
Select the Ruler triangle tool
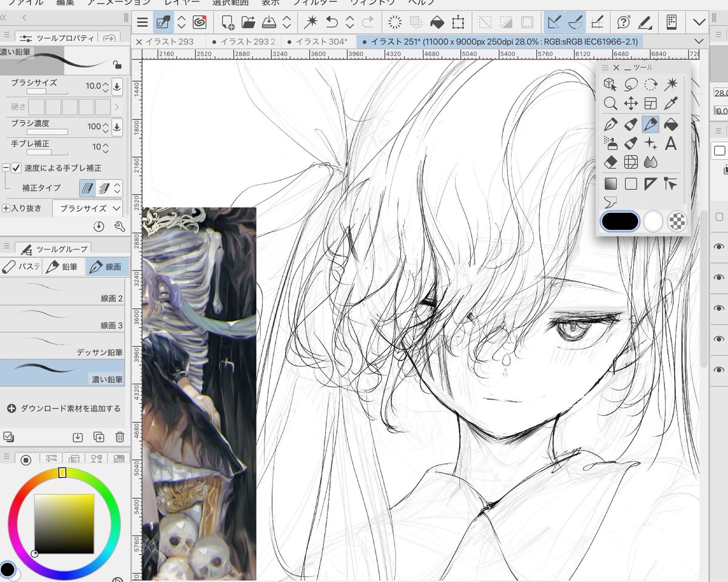(651, 184)
